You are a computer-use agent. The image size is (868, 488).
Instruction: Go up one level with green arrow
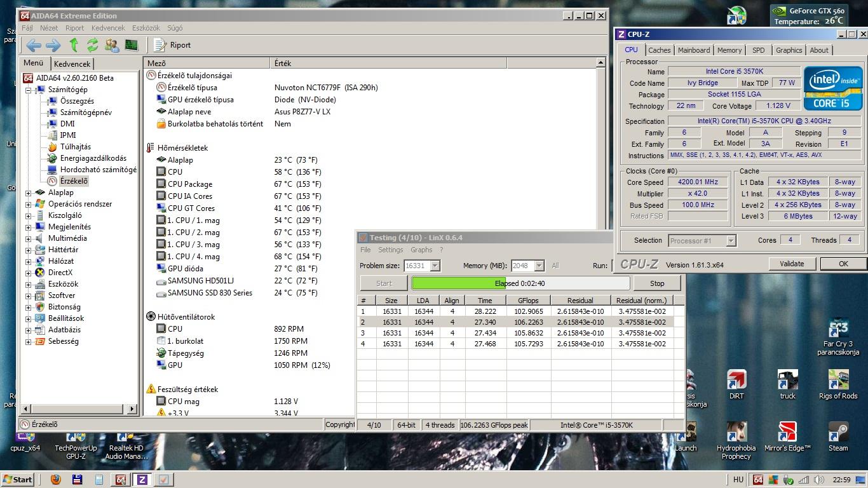click(74, 44)
